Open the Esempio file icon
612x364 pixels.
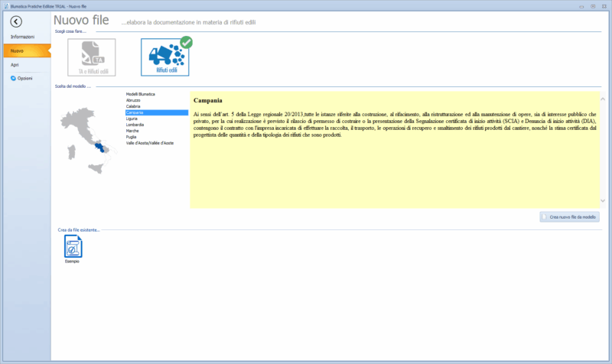[x=72, y=248]
